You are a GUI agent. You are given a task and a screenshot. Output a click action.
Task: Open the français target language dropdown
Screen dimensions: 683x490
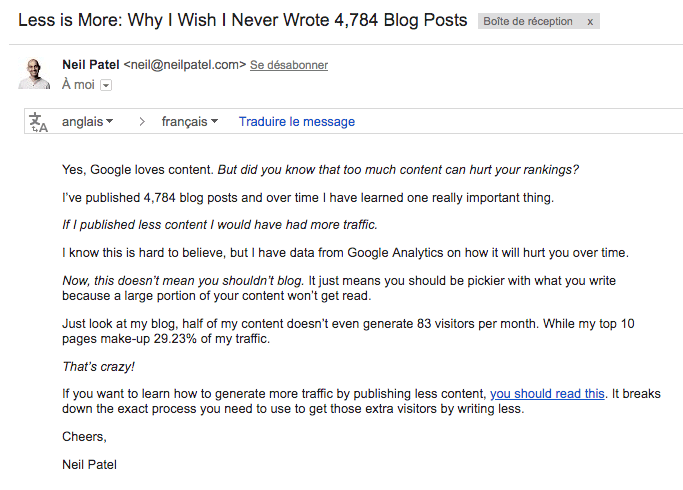(x=189, y=122)
